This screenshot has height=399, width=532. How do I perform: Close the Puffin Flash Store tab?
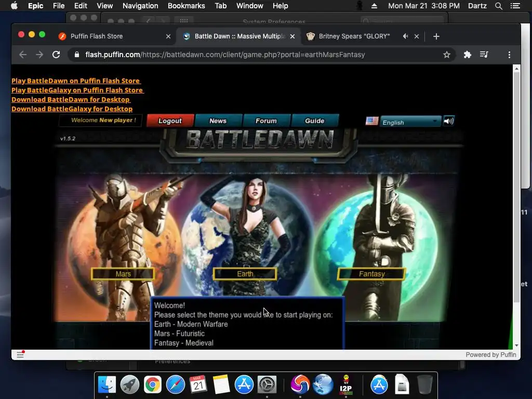pyautogui.click(x=168, y=36)
